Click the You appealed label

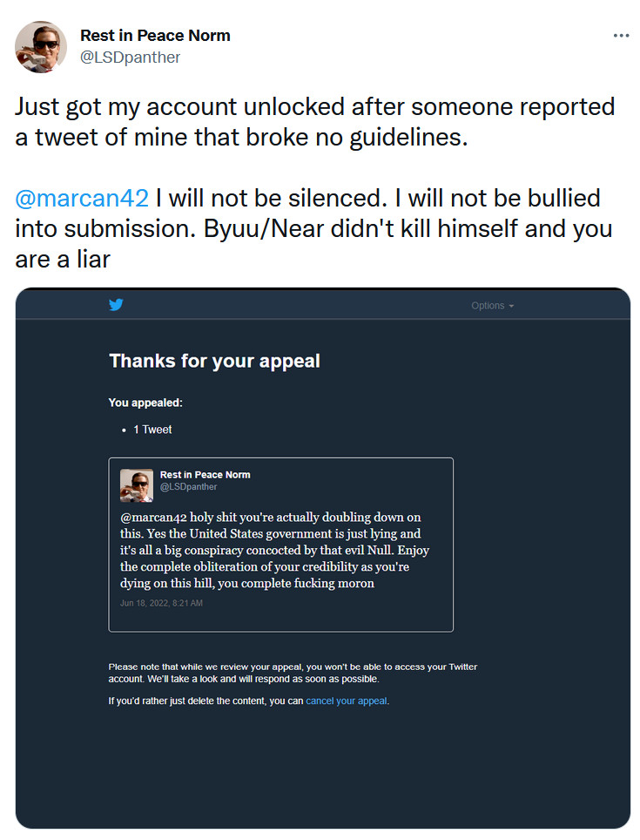click(x=145, y=403)
